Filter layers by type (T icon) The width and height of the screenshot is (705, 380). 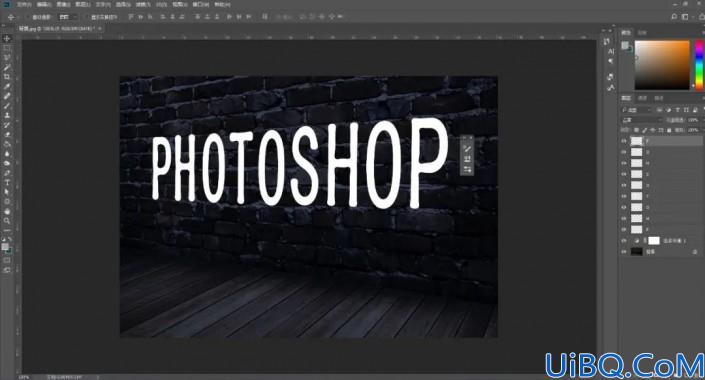[x=677, y=110]
